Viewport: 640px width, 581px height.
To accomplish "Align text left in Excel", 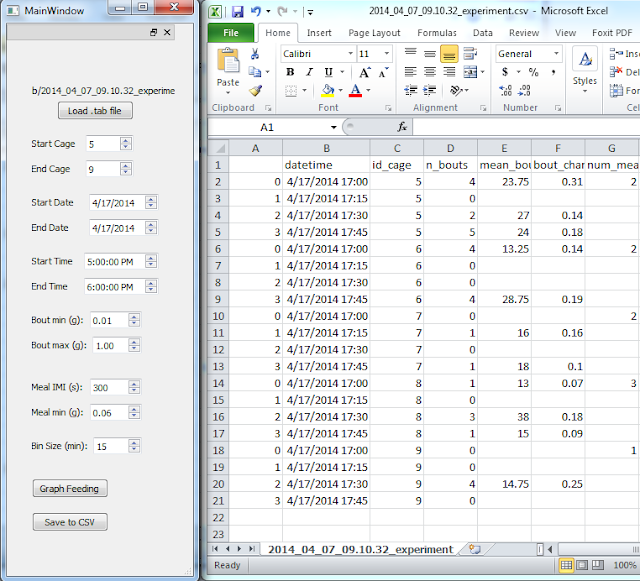I will pos(410,72).
